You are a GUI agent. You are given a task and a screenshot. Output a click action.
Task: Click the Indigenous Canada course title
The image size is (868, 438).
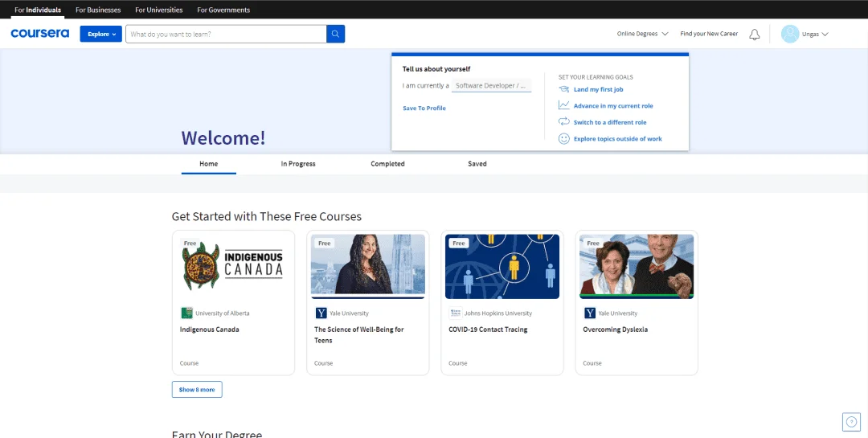[209, 330]
